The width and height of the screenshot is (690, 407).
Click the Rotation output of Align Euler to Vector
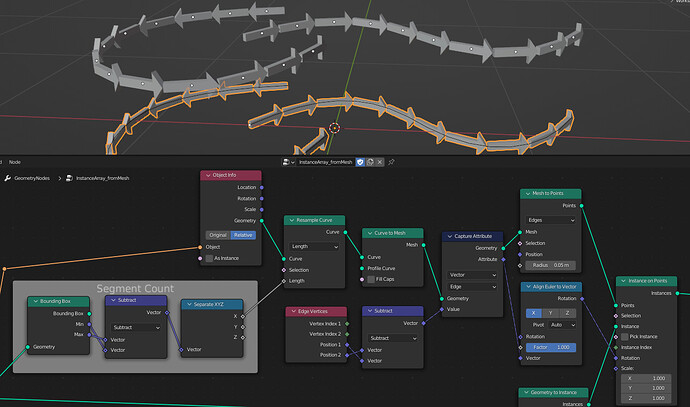click(x=582, y=298)
